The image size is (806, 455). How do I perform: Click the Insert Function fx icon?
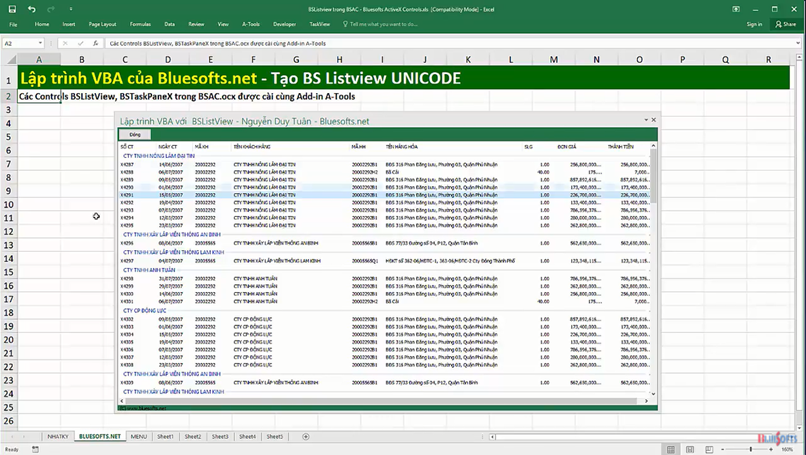pyautogui.click(x=96, y=43)
